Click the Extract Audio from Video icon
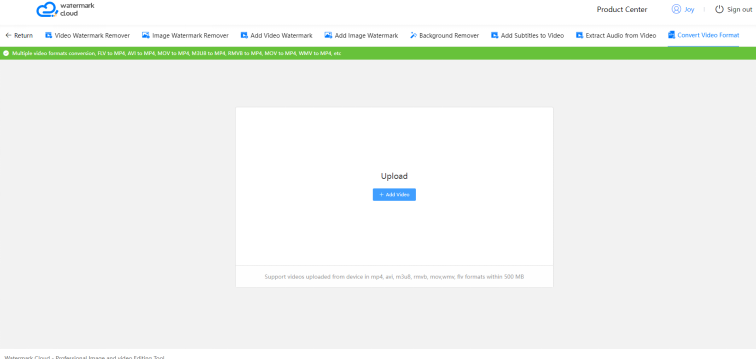756x360 pixels. pos(579,35)
